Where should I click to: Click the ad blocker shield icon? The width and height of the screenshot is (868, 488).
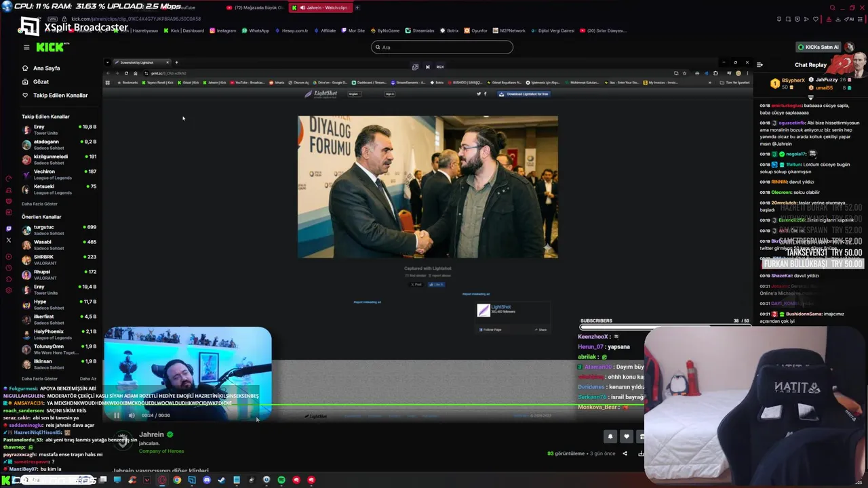tap(797, 19)
